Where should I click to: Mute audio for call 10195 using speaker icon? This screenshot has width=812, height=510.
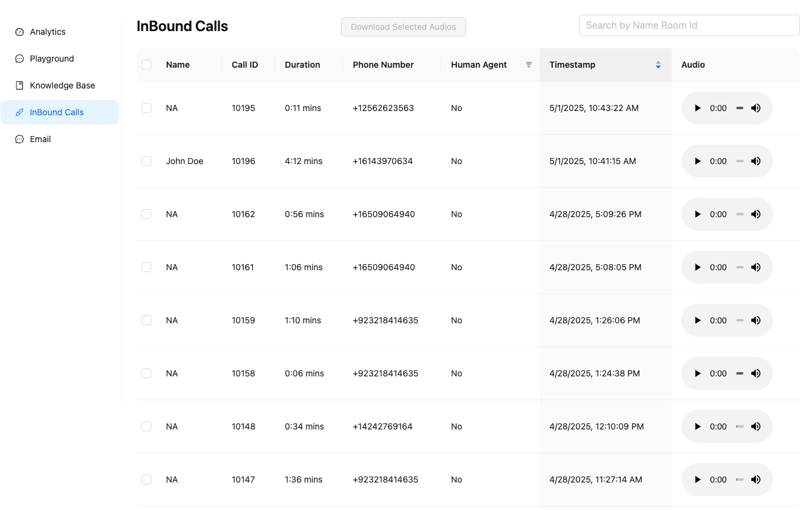(x=756, y=108)
